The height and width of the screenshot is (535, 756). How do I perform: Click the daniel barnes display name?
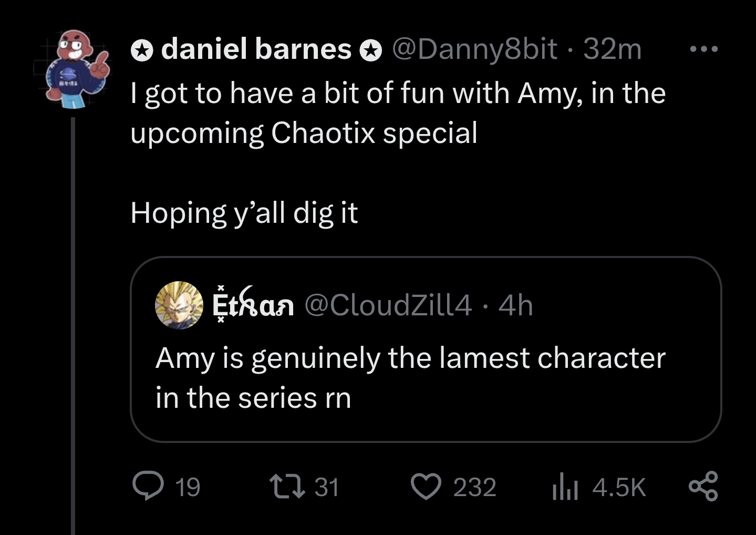256,49
